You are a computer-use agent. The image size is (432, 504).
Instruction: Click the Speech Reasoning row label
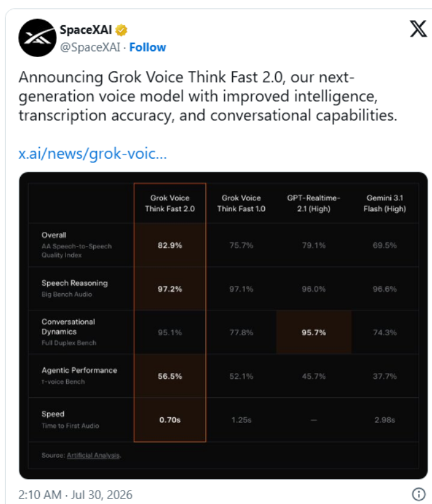coord(75,283)
